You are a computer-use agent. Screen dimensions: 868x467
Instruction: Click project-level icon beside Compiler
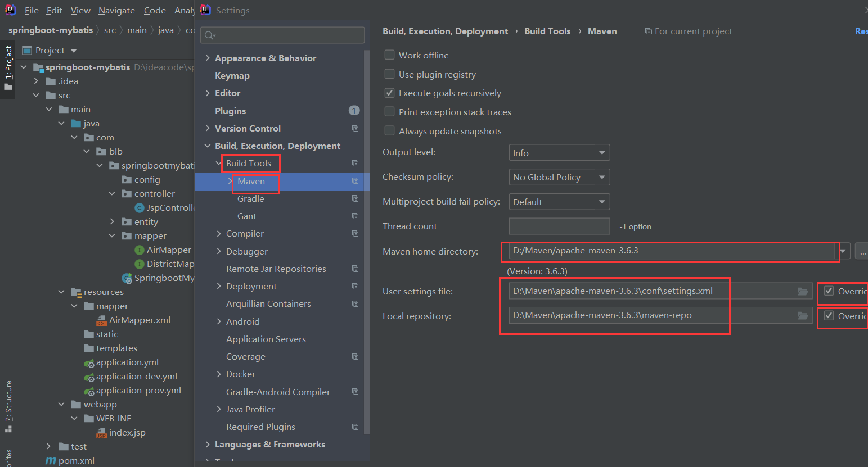click(355, 233)
